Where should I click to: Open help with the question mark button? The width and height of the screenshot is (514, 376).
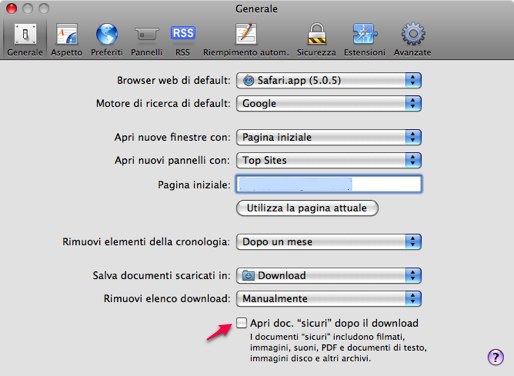click(496, 357)
